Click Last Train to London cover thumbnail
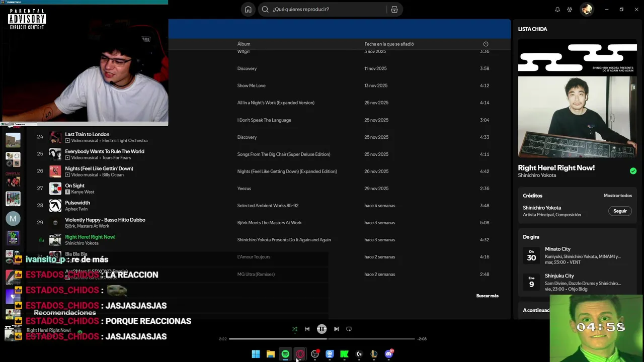The image size is (644, 362). click(55, 137)
